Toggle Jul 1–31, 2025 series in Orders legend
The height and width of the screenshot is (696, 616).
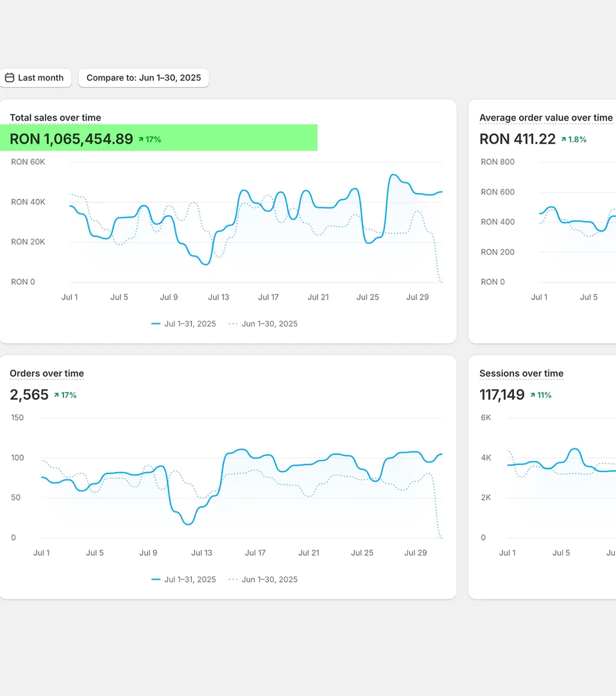tap(184, 580)
